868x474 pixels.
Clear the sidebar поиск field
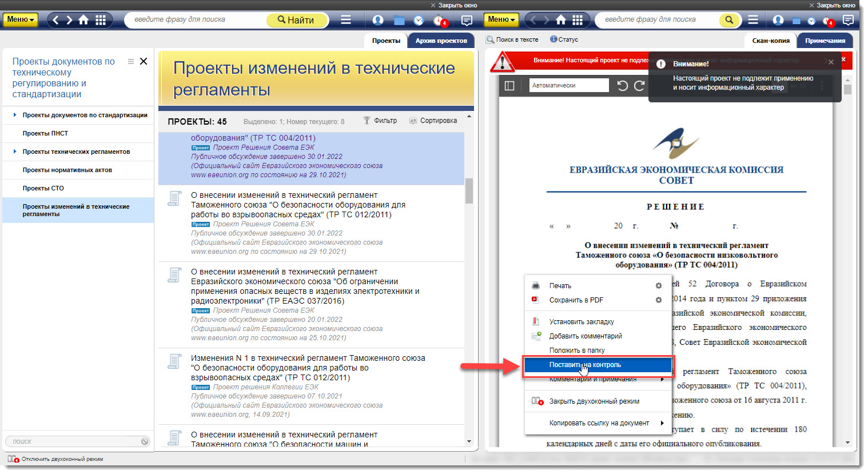pos(145,441)
